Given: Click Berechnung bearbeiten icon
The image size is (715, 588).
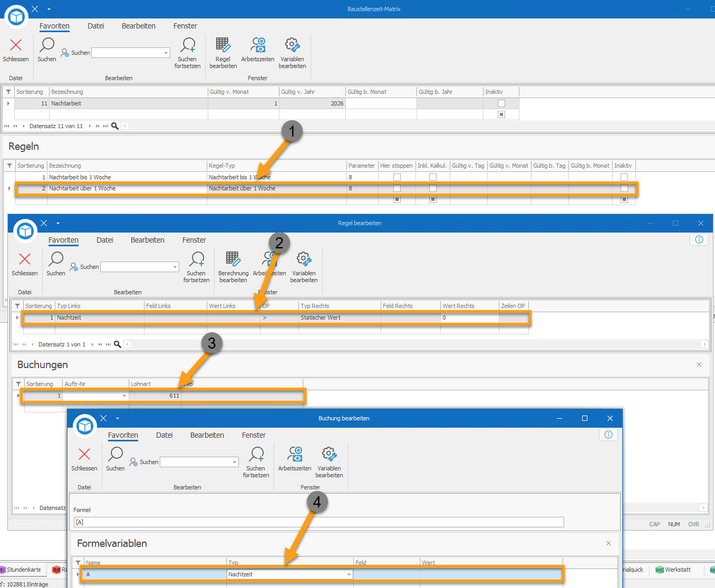Looking at the screenshot, I should (x=233, y=267).
